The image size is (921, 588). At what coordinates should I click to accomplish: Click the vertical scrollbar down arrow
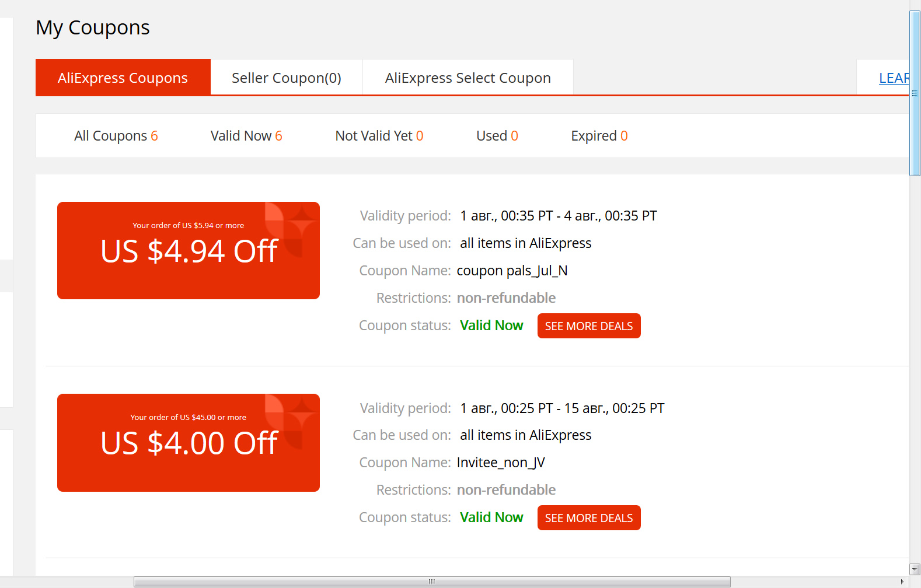coord(915,570)
